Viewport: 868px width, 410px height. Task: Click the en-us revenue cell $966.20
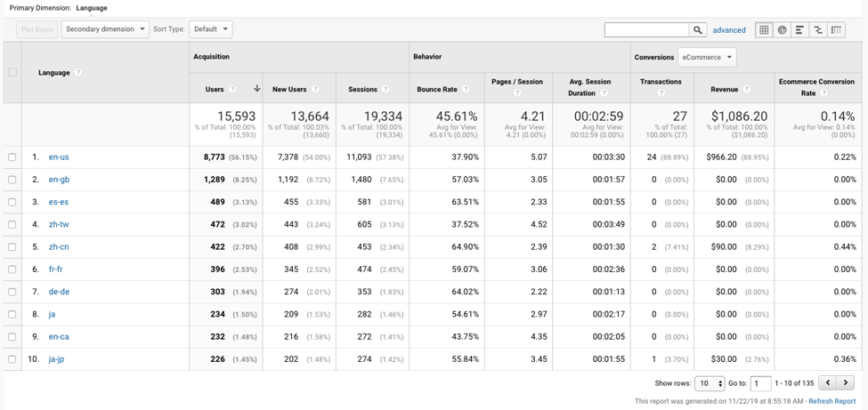coord(721,157)
